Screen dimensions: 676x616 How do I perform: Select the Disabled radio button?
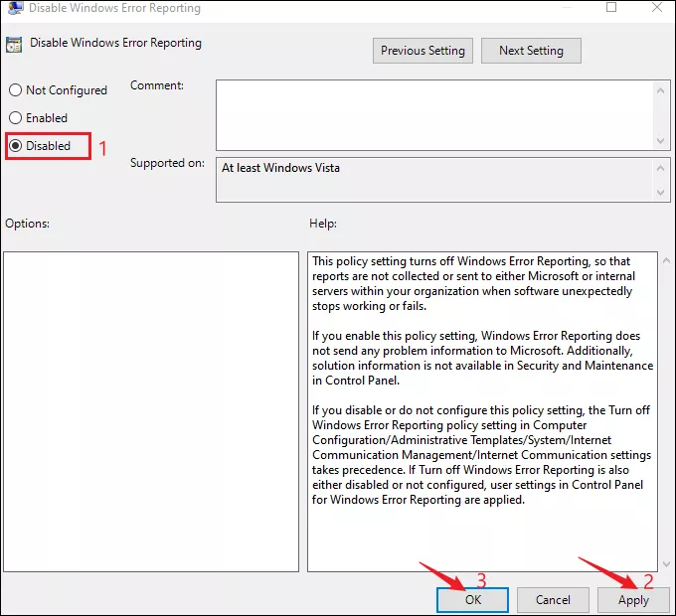point(16,146)
